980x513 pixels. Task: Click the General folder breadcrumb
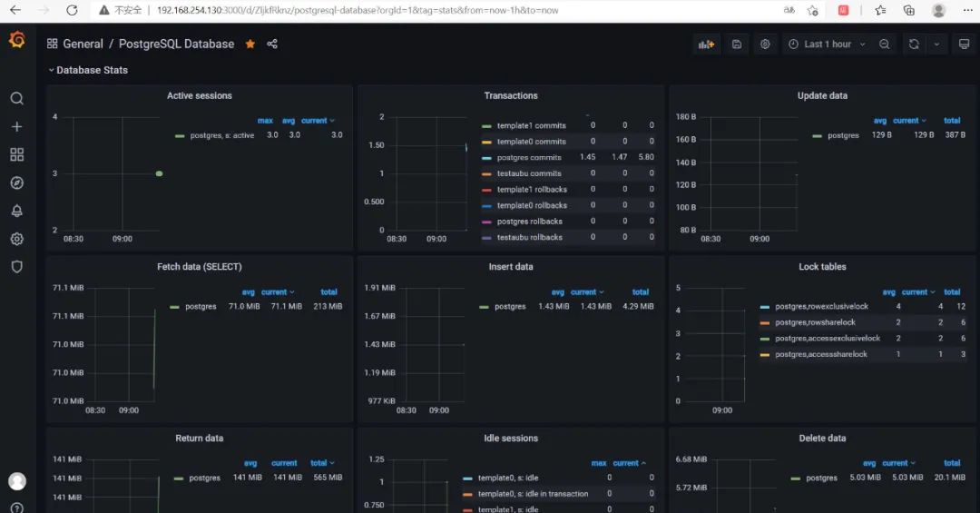[x=83, y=44]
